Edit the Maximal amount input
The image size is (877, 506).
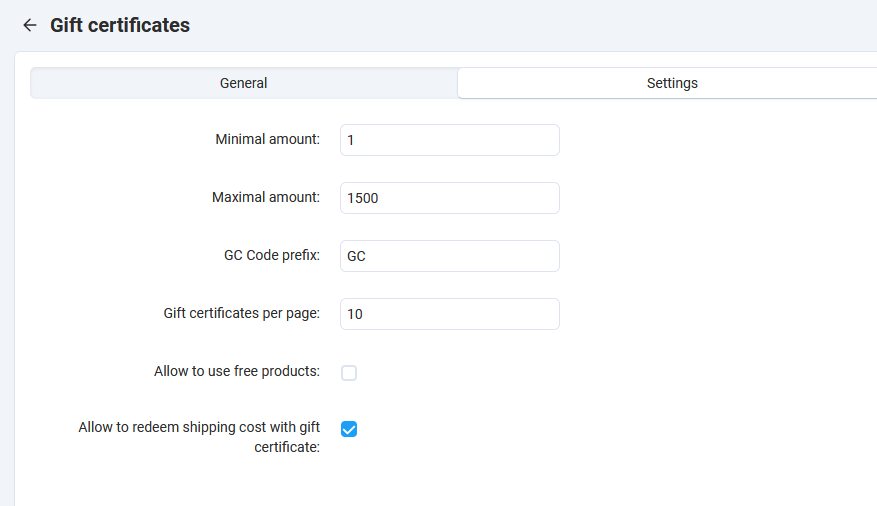click(450, 198)
